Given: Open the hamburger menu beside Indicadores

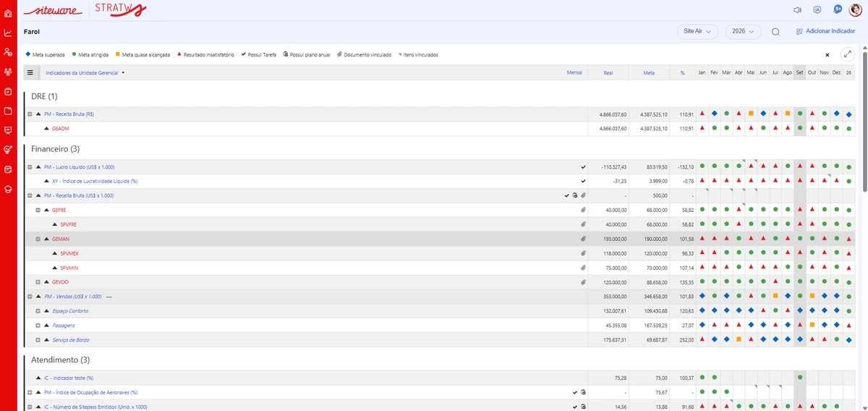Looking at the screenshot, I should (x=30, y=72).
